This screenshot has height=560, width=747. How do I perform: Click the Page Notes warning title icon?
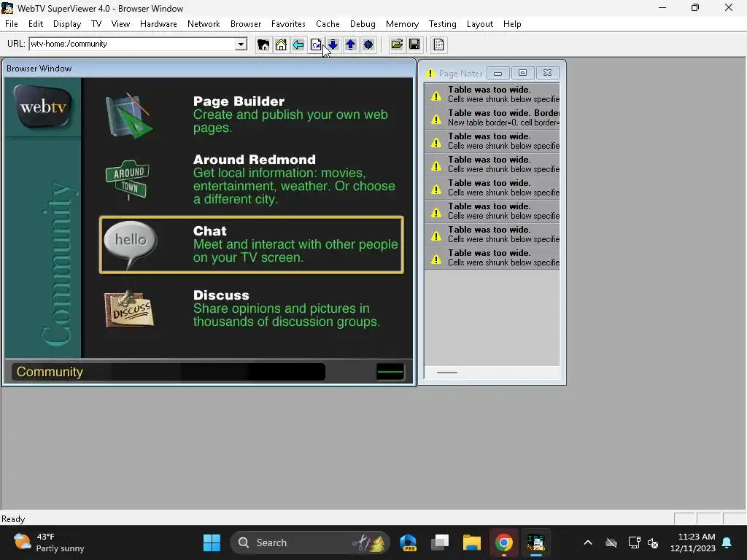(430, 74)
